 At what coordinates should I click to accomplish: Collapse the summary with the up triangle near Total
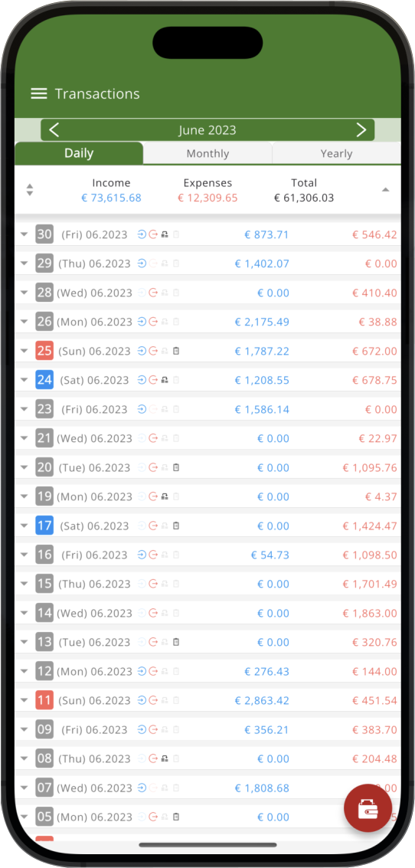point(386,190)
